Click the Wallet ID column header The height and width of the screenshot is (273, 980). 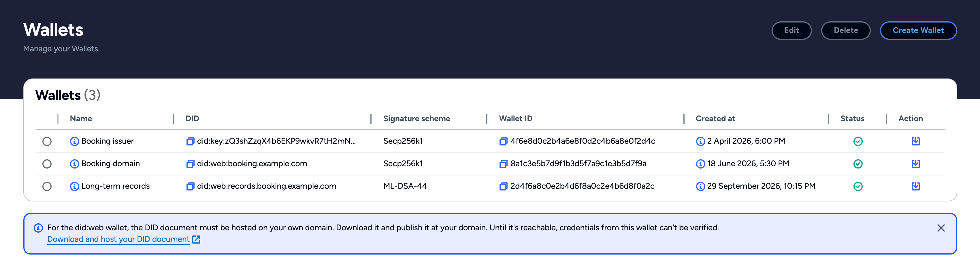point(515,119)
